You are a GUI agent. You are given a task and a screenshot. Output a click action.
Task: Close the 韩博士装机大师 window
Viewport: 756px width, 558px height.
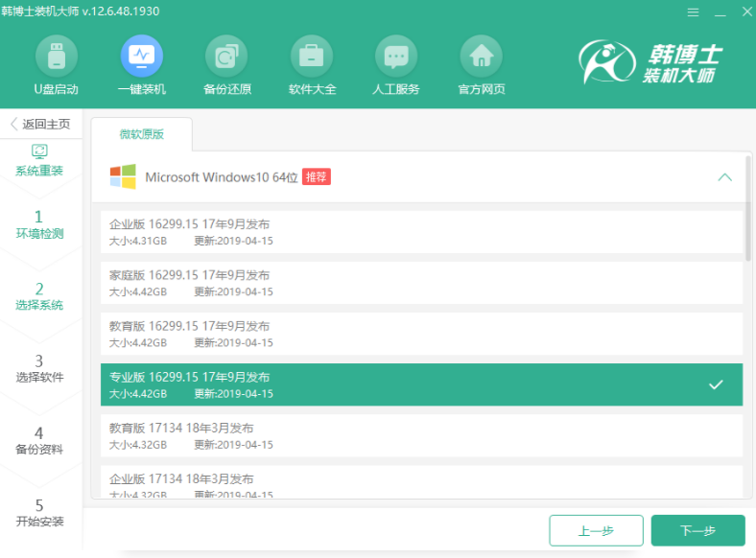click(746, 12)
